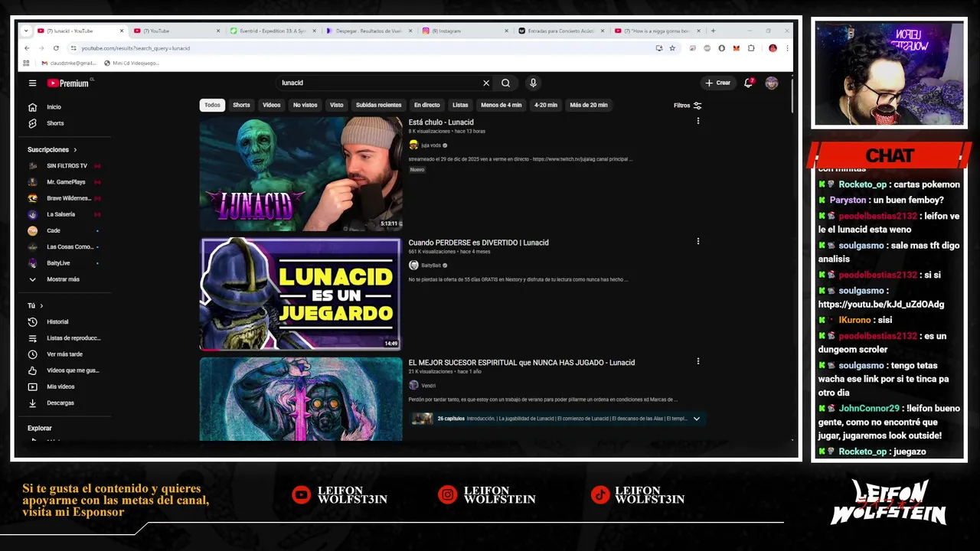Screen dimensions: 980x551
Task: Open options for EL MEJOR SUCESOR video
Action: point(697,361)
